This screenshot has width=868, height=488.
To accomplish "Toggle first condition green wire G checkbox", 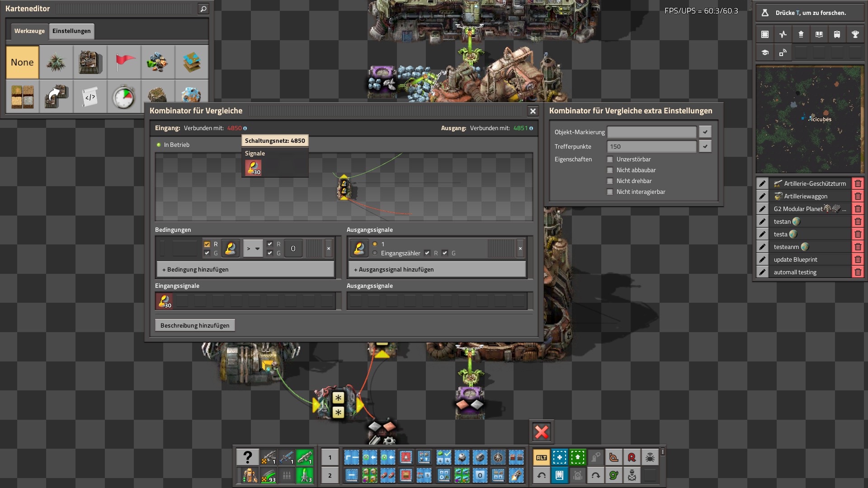I will pos(207,253).
